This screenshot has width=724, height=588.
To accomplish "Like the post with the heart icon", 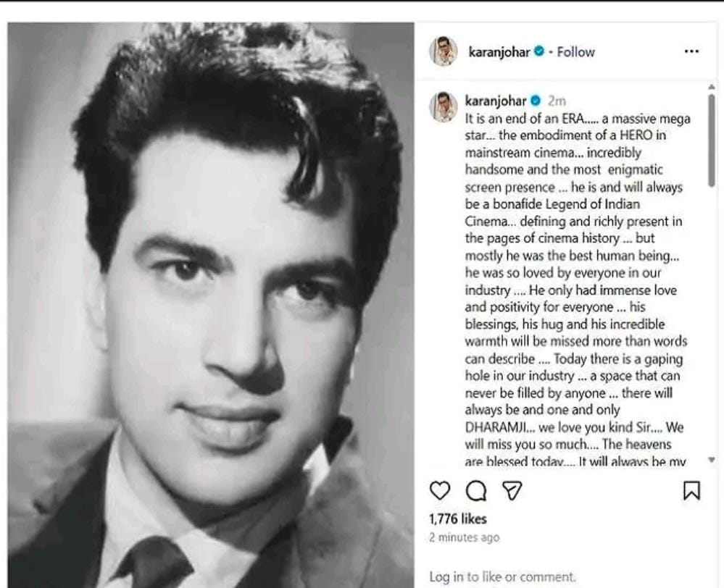I will (x=440, y=491).
